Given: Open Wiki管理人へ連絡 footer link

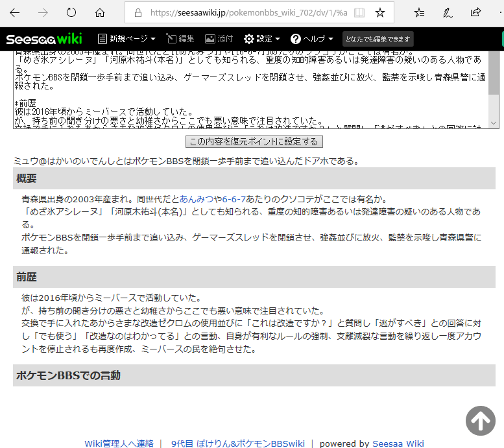Looking at the screenshot, I should click(x=119, y=443).
